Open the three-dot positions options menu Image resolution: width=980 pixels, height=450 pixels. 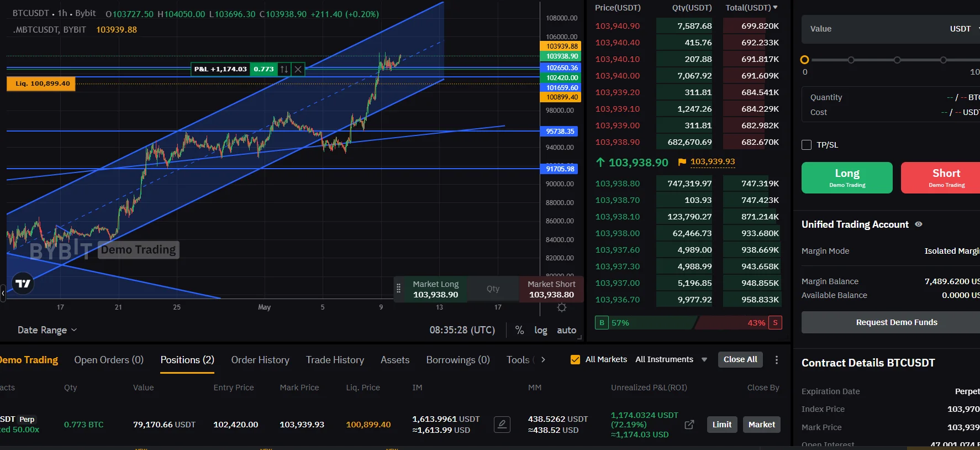[777, 360]
